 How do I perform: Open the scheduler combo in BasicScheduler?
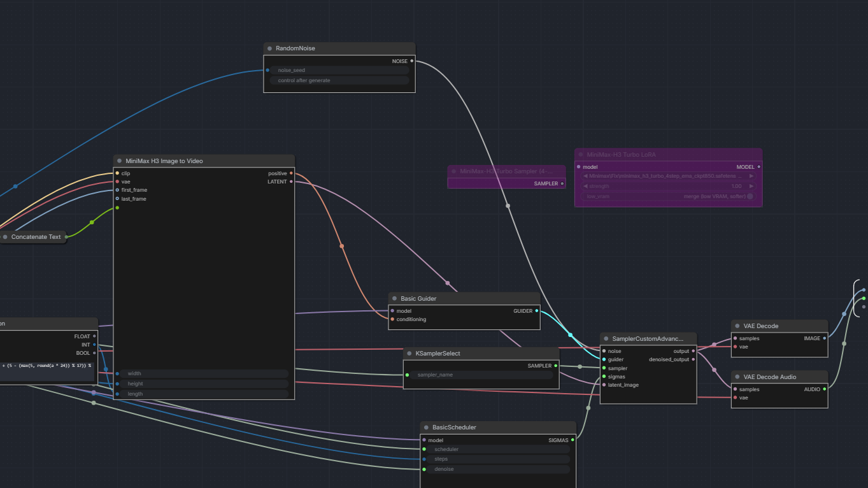pyautogui.click(x=498, y=449)
